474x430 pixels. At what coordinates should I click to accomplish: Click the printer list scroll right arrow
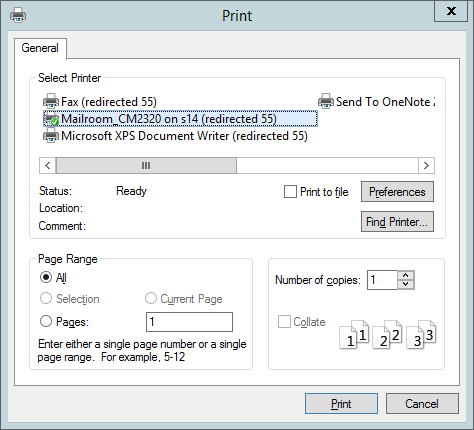coord(426,165)
